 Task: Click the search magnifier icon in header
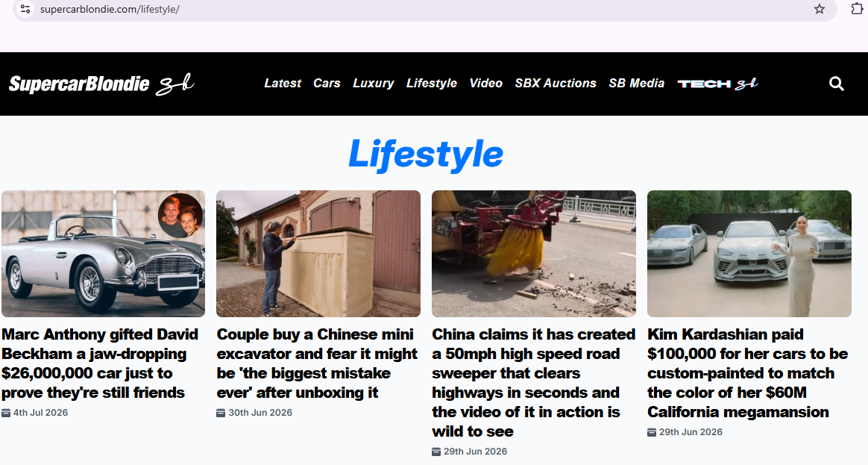click(837, 84)
